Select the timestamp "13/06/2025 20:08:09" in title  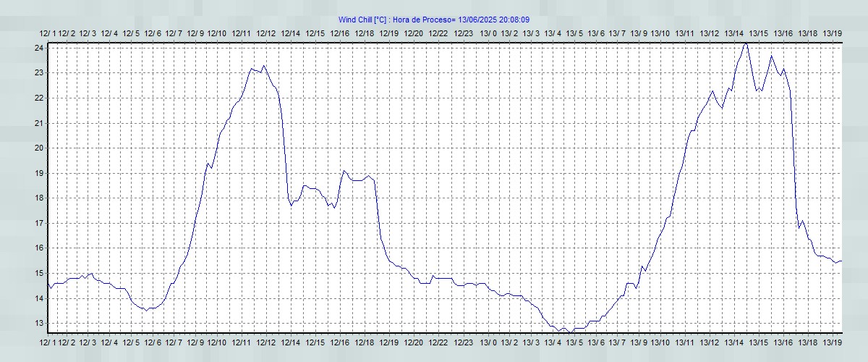point(495,20)
